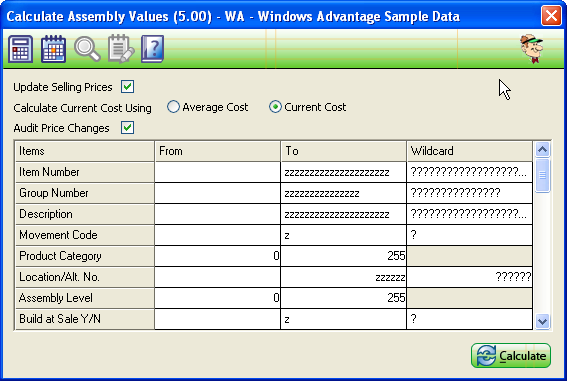Click the Movement Code To field
The width and height of the screenshot is (567, 381).
(x=344, y=235)
